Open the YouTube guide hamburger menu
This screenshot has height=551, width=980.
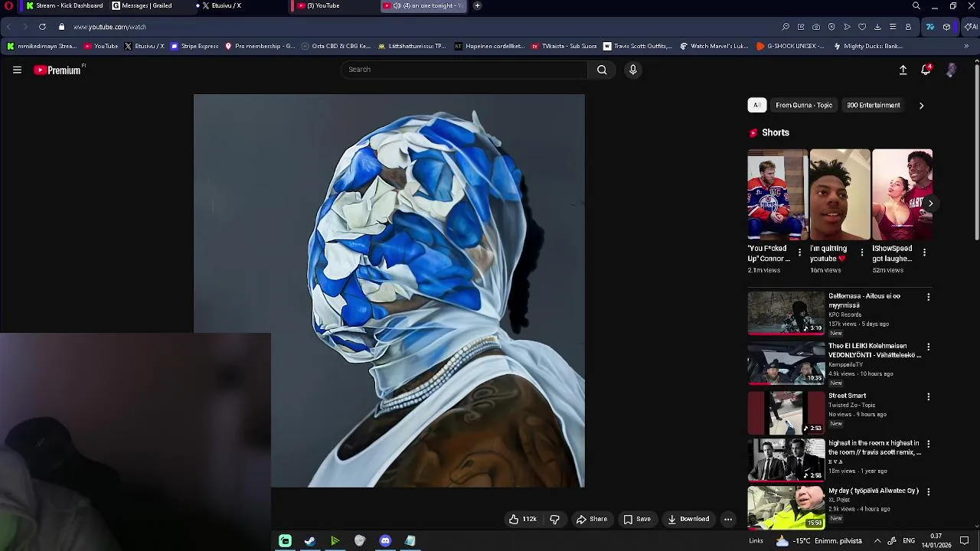pos(17,70)
